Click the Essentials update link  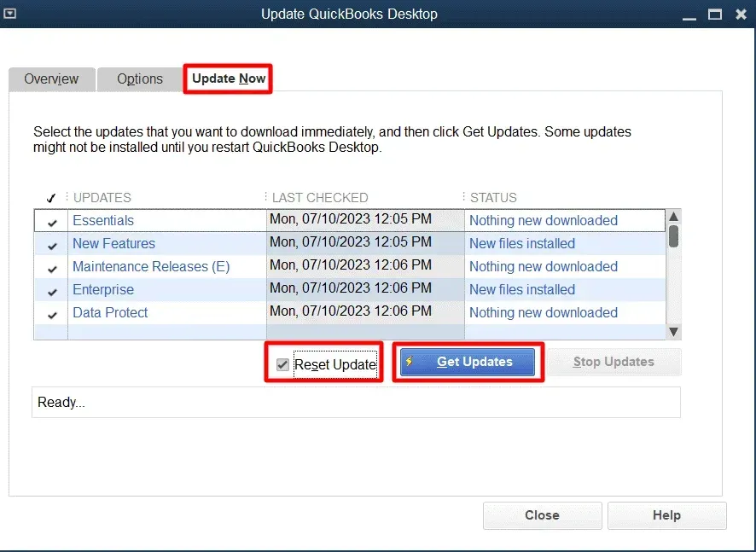coord(103,220)
